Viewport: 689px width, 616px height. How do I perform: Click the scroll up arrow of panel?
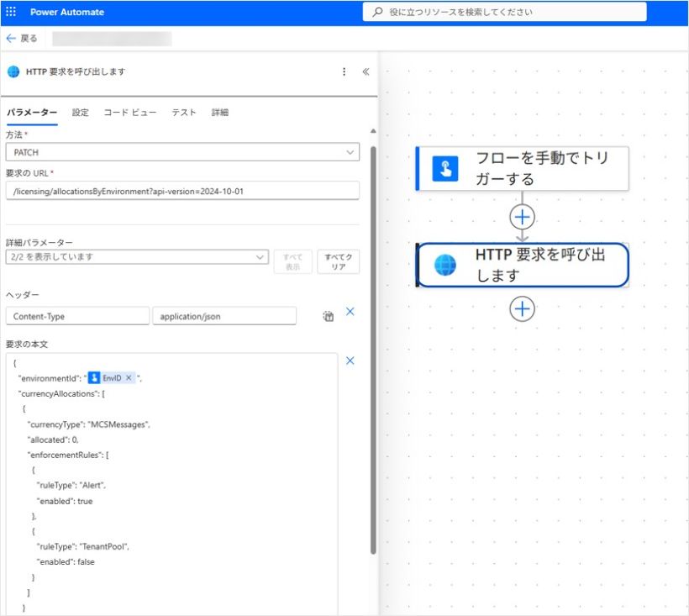point(373,131)
